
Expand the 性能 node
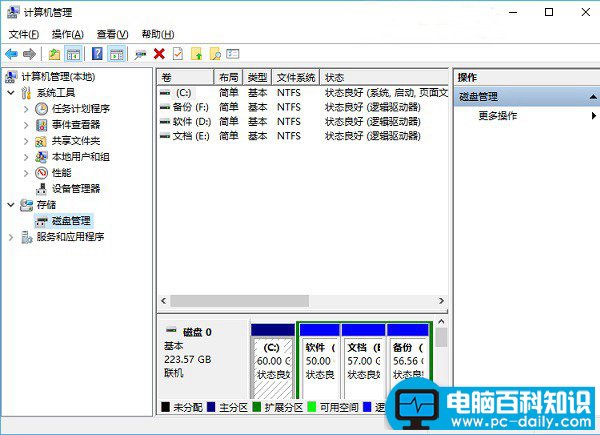coord(26,173)
